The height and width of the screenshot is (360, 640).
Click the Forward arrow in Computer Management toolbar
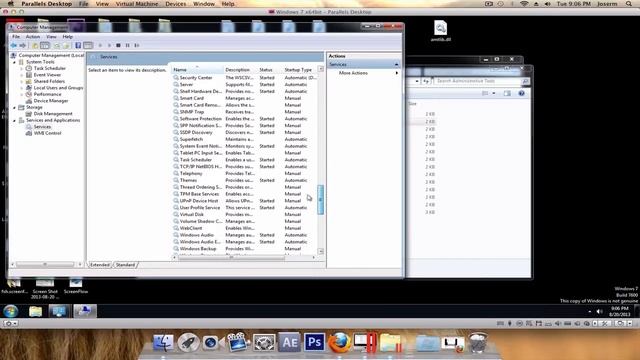point(23,45)
